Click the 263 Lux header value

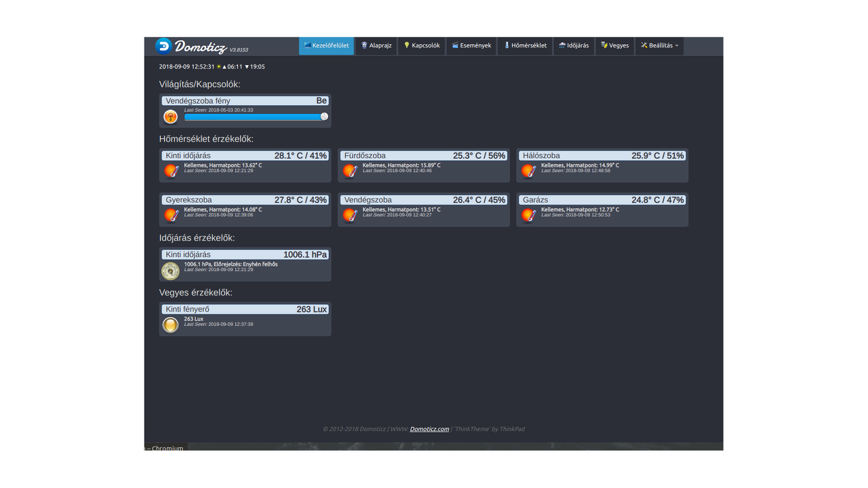tap(312, 309)
